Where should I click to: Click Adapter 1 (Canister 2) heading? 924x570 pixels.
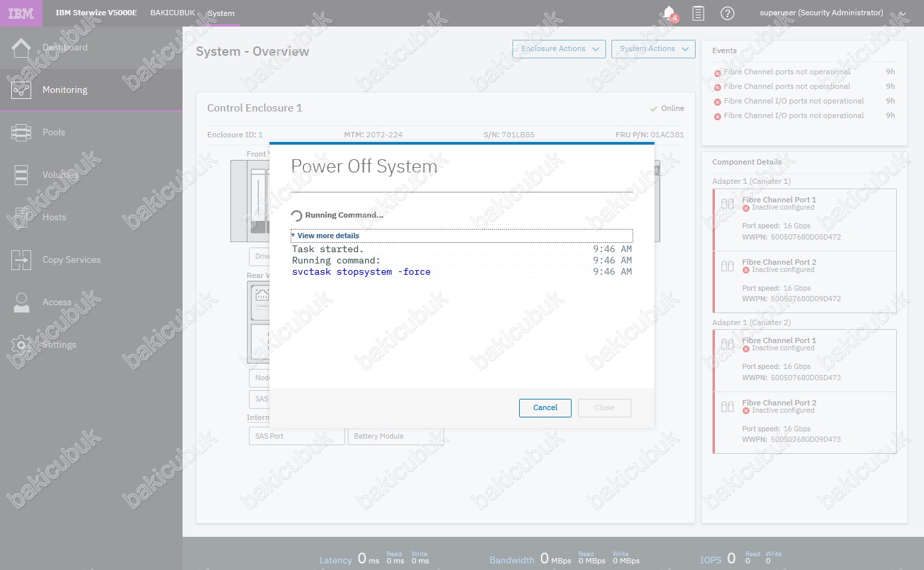[x=751, y=322]
